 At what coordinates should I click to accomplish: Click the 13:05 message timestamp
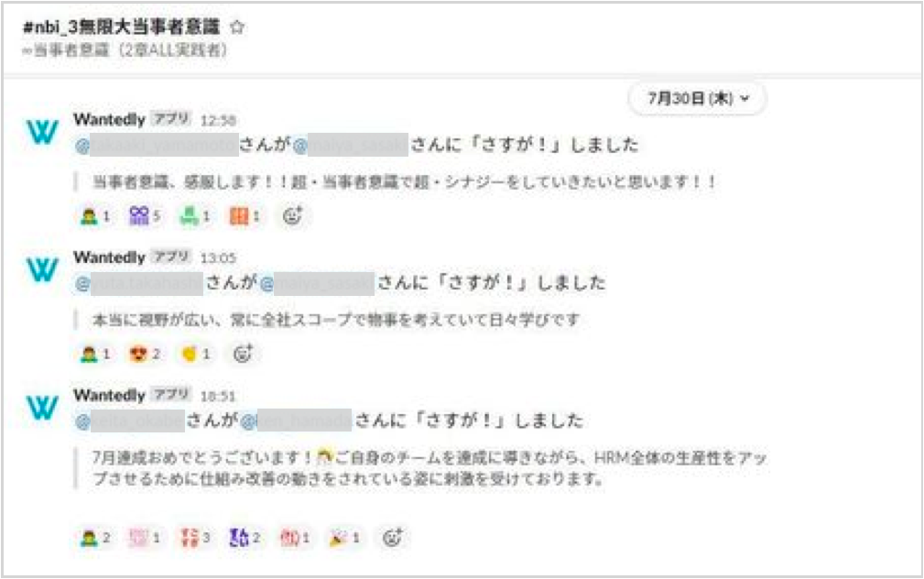(x=218, y=258)
